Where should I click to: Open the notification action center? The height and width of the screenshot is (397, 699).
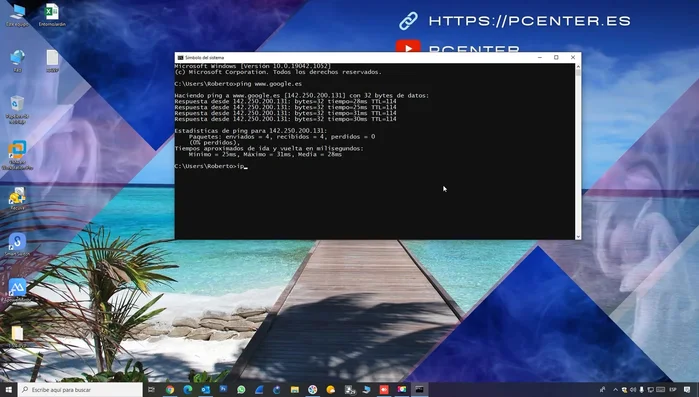click(x=687, y=389)
